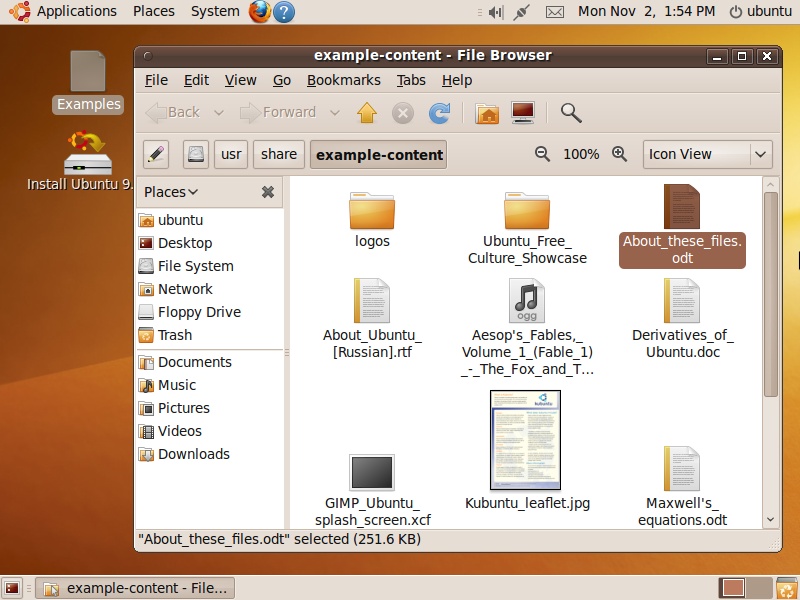Go up to the parent folder
The width and height of the screenshot is (800, 600).
click(366, 113)
